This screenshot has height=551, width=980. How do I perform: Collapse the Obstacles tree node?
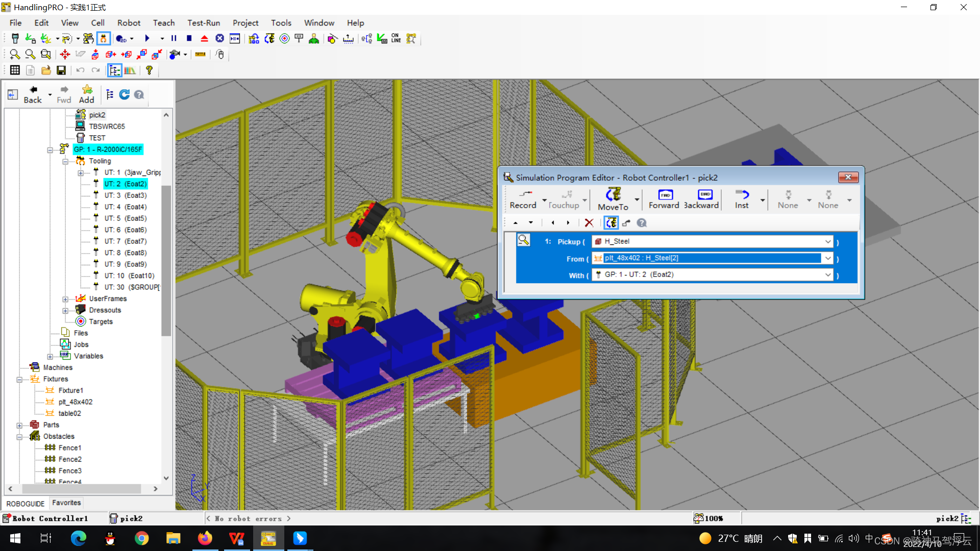pos(19,437)
